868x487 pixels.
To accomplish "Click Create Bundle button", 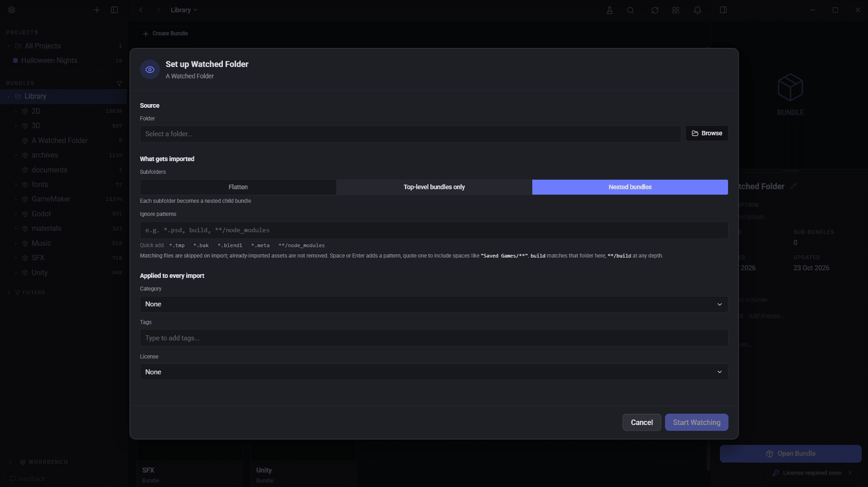I will [165, 33].
